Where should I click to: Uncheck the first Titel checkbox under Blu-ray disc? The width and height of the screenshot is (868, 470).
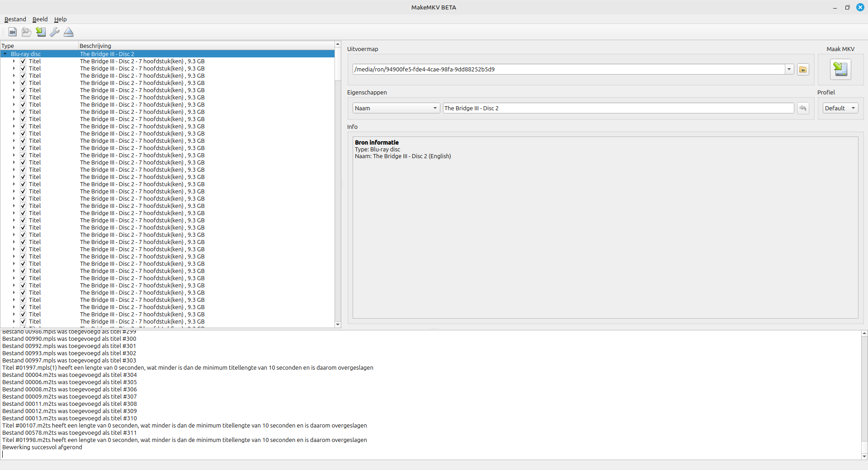(23, 61)
